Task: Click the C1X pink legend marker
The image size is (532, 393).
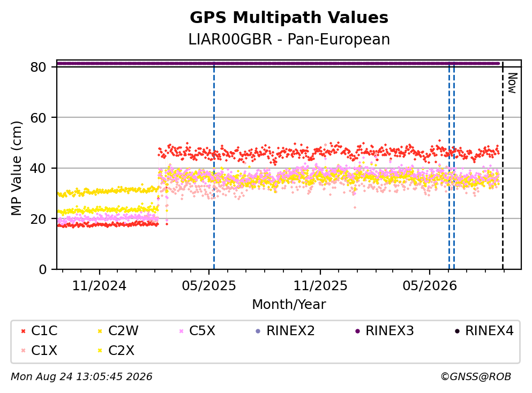Action: point(24,350)
